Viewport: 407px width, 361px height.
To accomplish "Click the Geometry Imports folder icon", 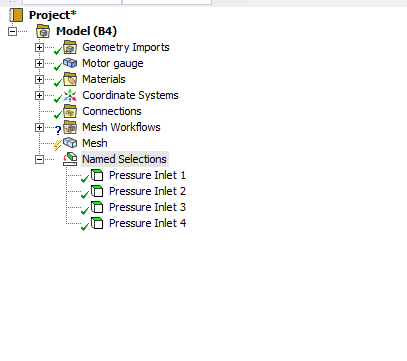I will [70, 47].
